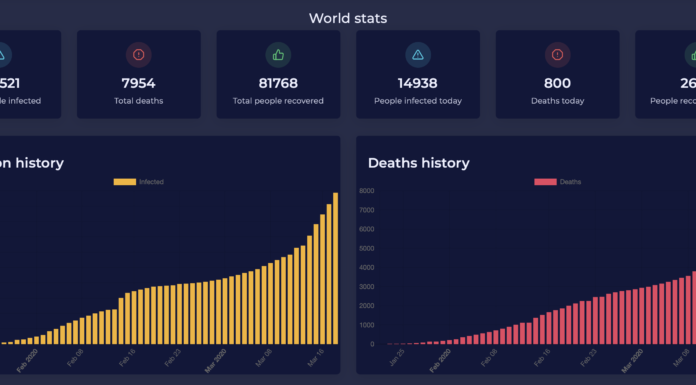
Task: Click the Feb 23 label on deaths chart
Action: coord(588,358)
